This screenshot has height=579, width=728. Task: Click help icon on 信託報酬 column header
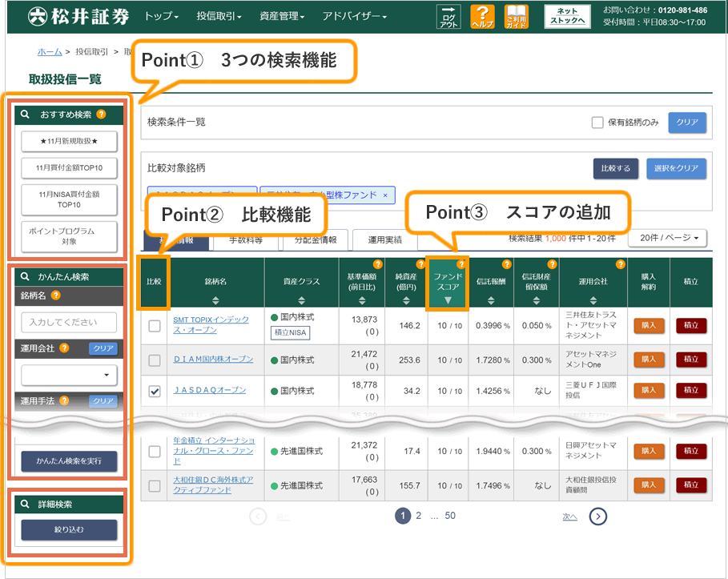click(506, 264)
